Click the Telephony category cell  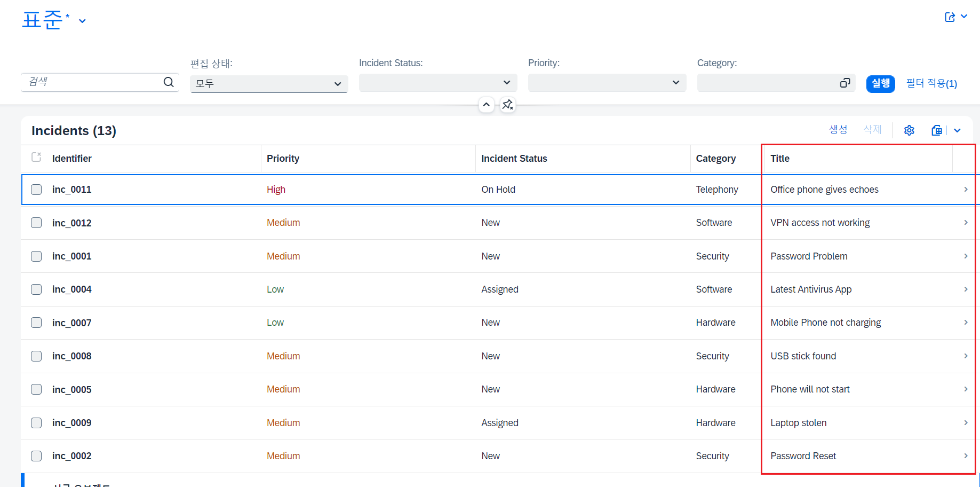pyautogui.click(x=717, y=190)
